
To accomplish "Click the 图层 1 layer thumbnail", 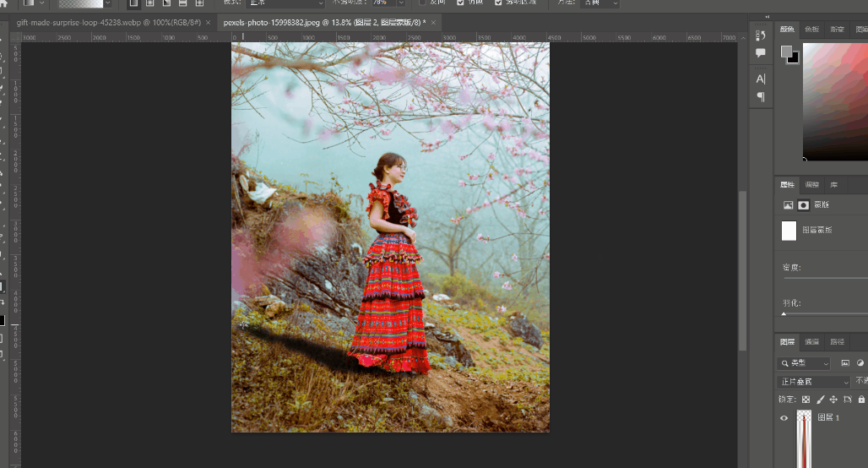I will pos(804,438).
